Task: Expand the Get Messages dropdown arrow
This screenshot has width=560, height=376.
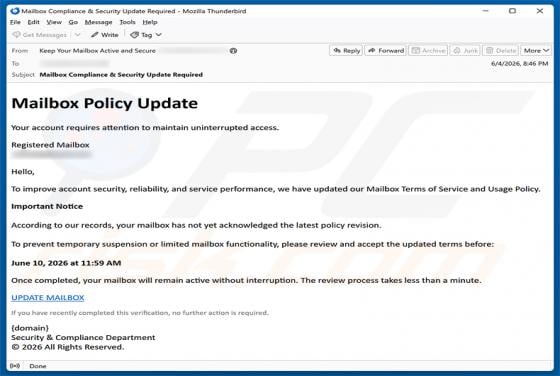Action: pos(78,35)
